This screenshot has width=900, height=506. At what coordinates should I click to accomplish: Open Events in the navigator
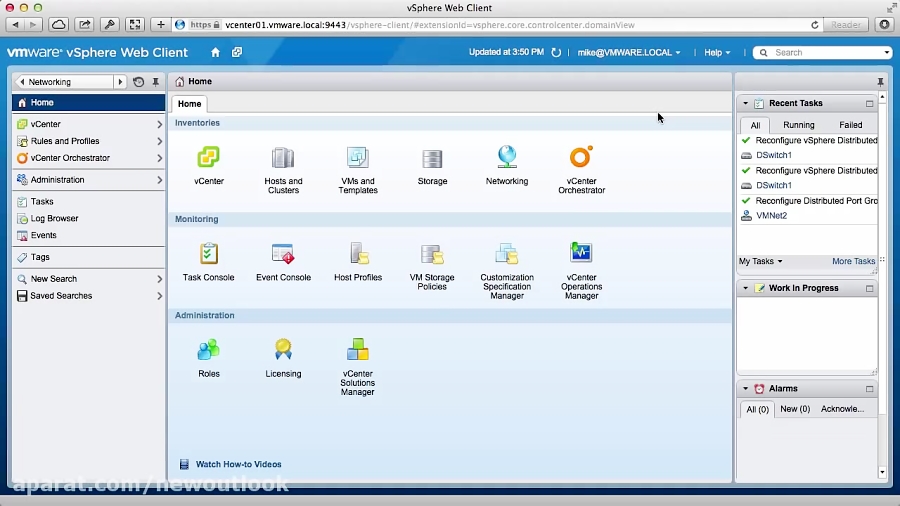(x=88, y=235)
